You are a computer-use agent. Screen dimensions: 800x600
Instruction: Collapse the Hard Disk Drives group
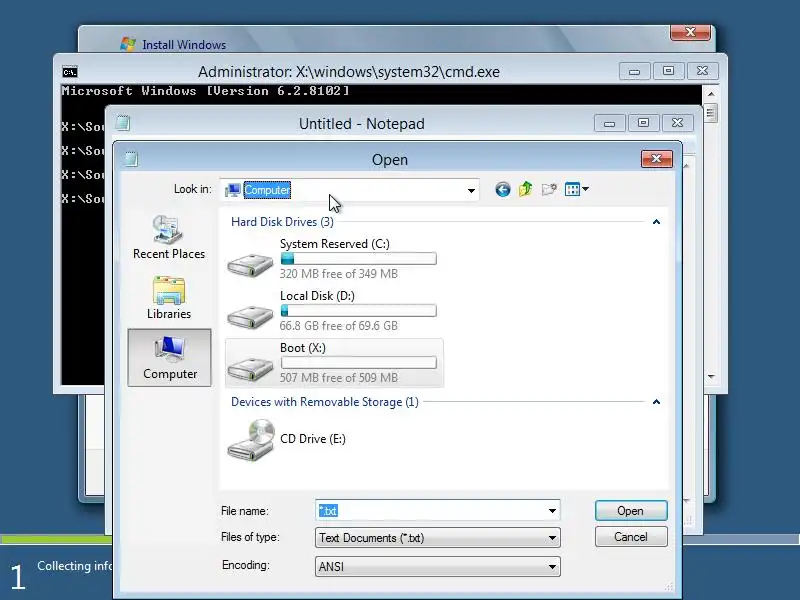(x=657, y=222)
